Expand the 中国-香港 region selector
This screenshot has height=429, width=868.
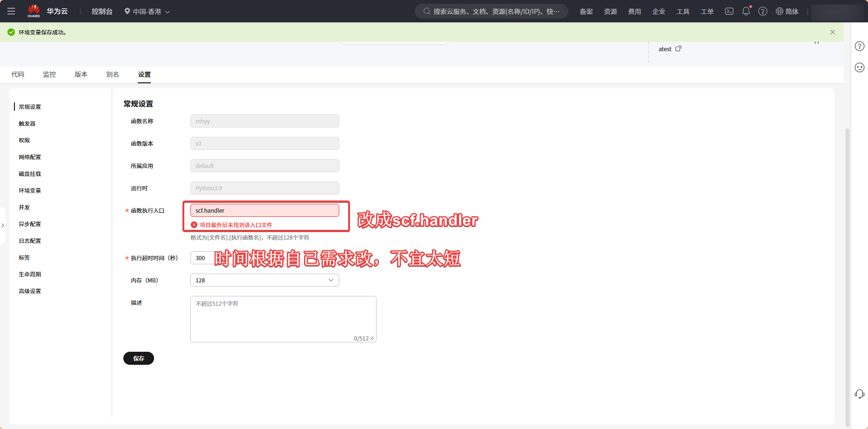pos(147,11)
